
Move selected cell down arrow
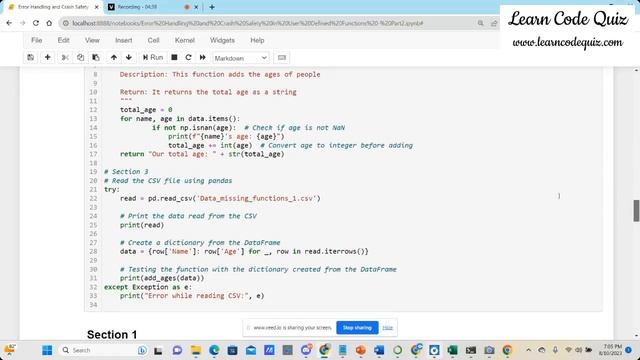[129, 58]
